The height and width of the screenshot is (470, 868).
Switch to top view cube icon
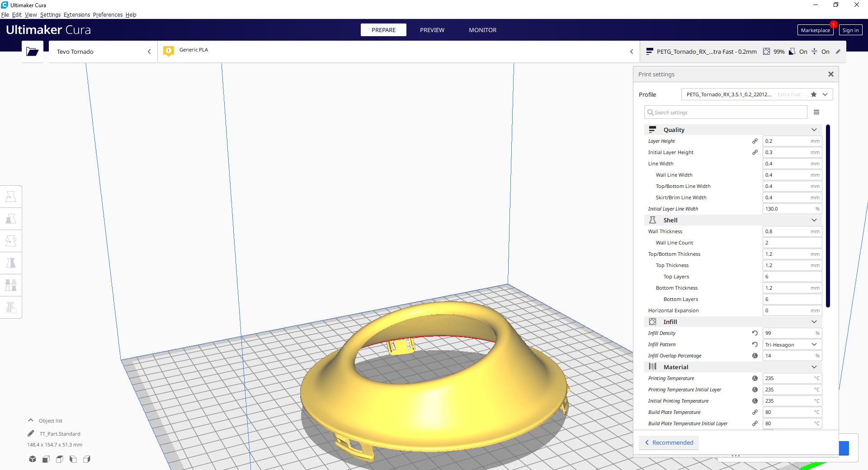point(60,459)
